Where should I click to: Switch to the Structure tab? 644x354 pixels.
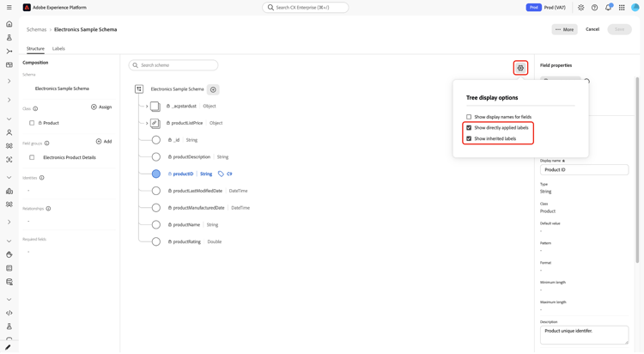[35, 48]
